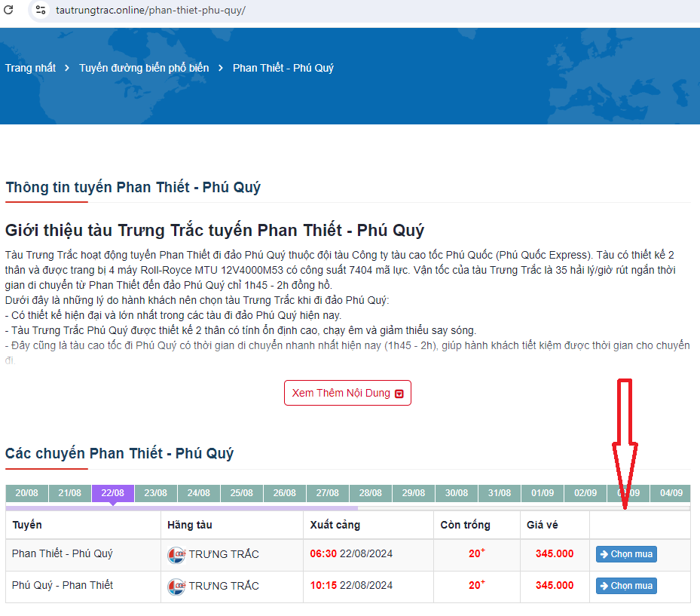Click departure time 10:15 22/08/2024
The height and width of the screenshot is (616, 700).
[x=351, y=585]
